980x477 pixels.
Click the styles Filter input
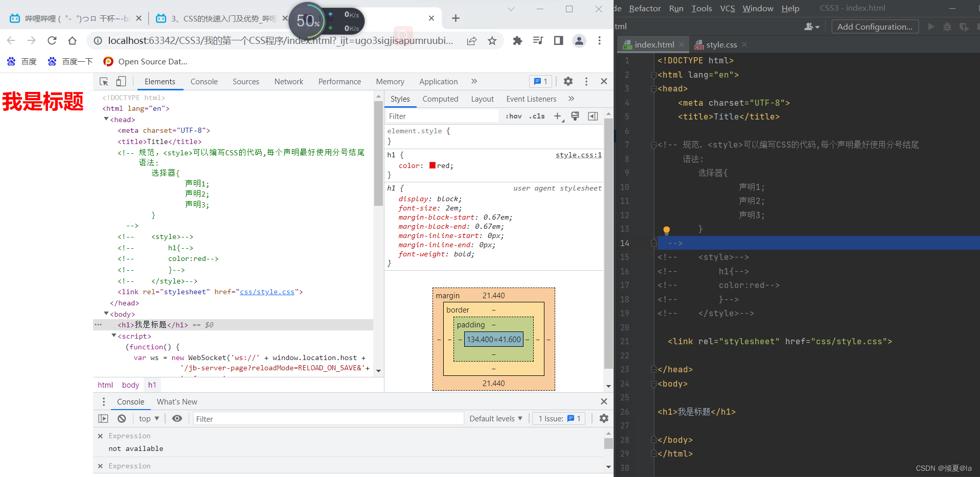coord(442,116)
